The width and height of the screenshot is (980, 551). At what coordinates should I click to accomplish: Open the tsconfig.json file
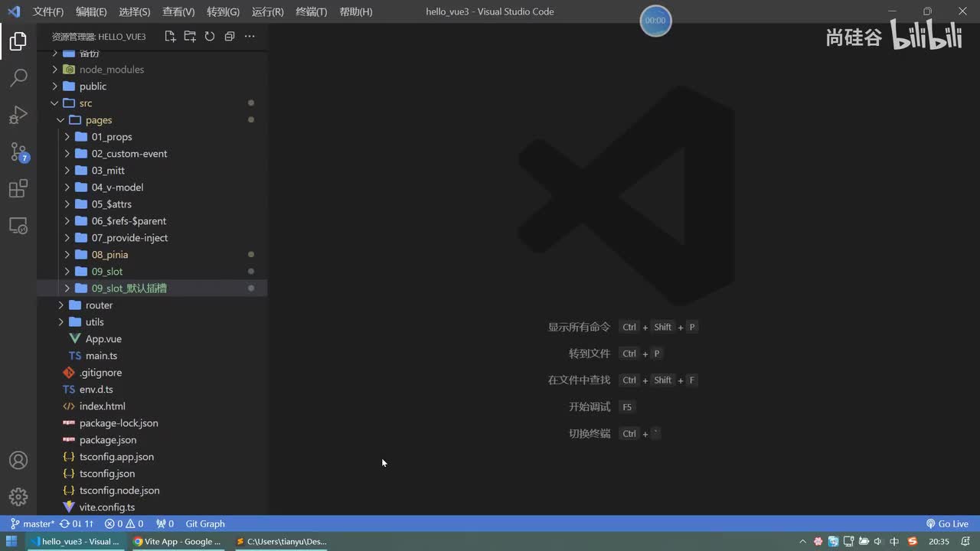152,474
